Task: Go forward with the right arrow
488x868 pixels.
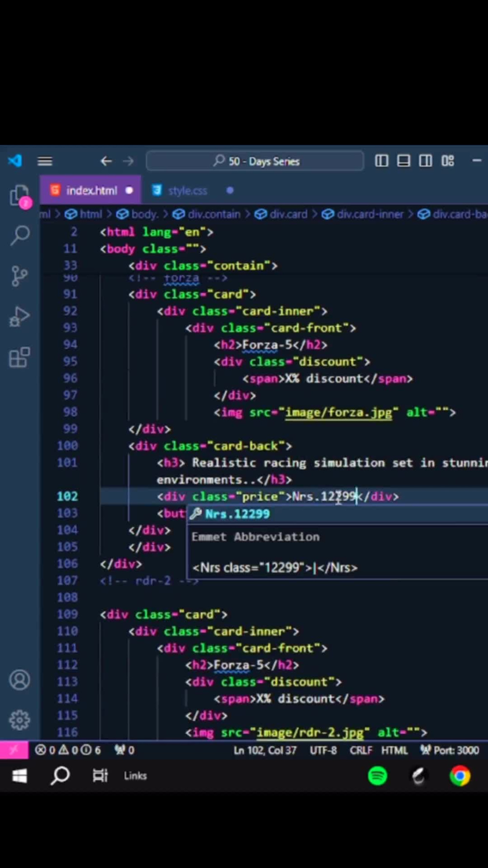Action: [x=128, y=161]
